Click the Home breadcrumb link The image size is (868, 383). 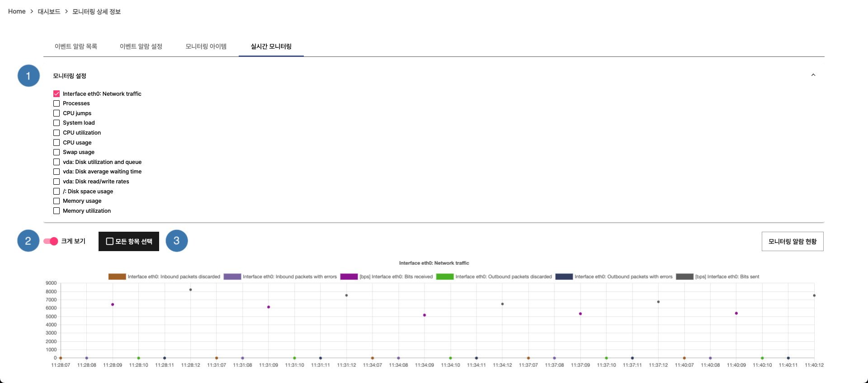(17, 11)
